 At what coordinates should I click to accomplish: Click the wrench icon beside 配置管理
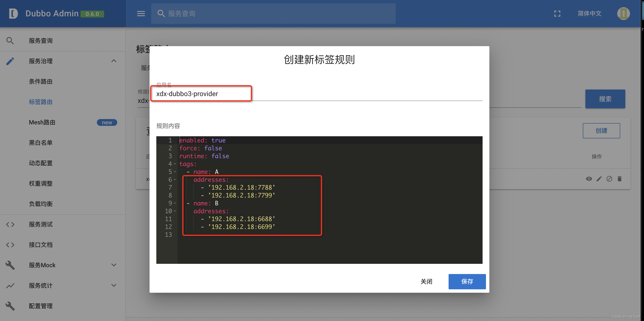(10, 306)
